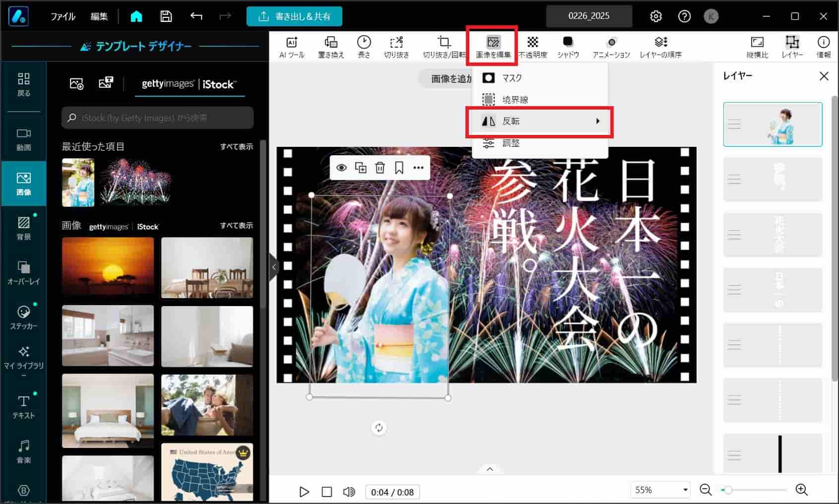
Task: Click すべて表示 next to 画像 gettyimages
Action: (x=237, y=225)
